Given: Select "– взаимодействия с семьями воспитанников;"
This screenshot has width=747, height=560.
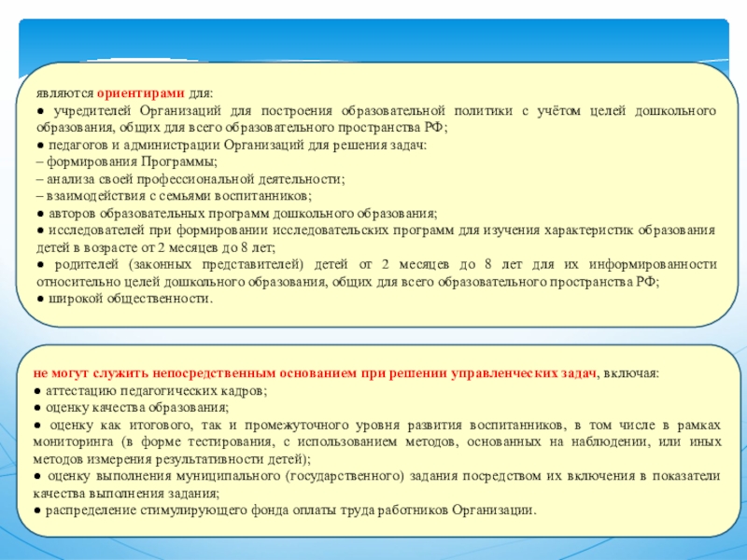Looking at the screenshot, I should click(174, 196).
